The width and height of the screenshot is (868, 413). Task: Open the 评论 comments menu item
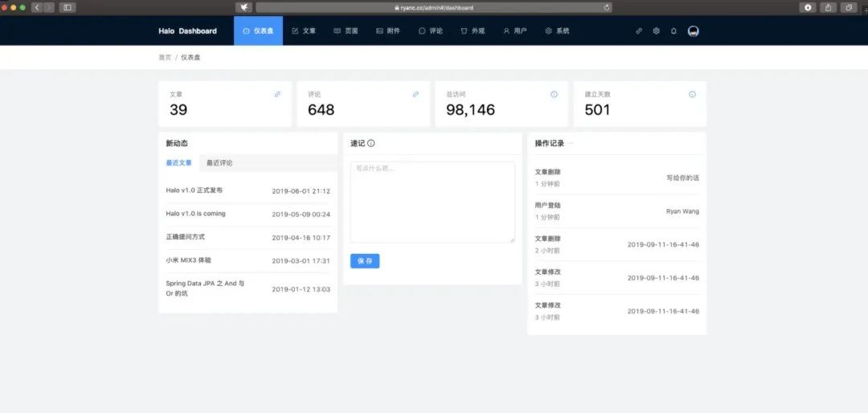[430, 31]
